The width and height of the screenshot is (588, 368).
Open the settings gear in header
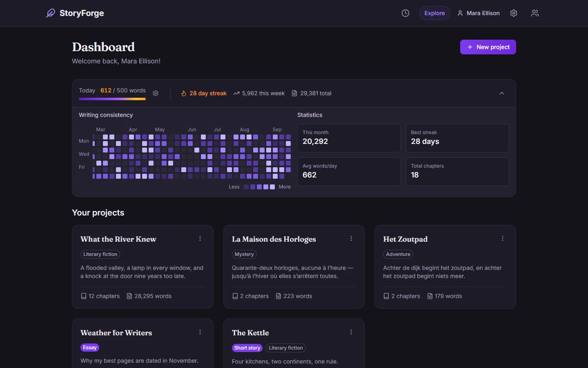click(x=514, y=13)
